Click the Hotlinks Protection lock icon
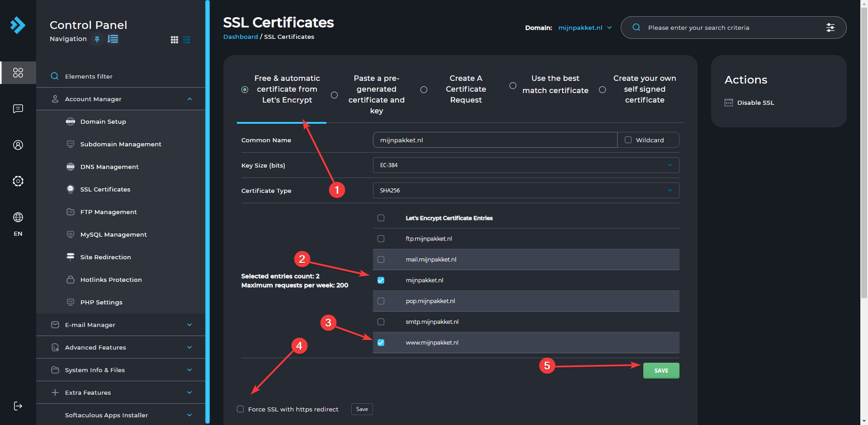868x425 pixels. pyautogui.click(x=71, y=280)
